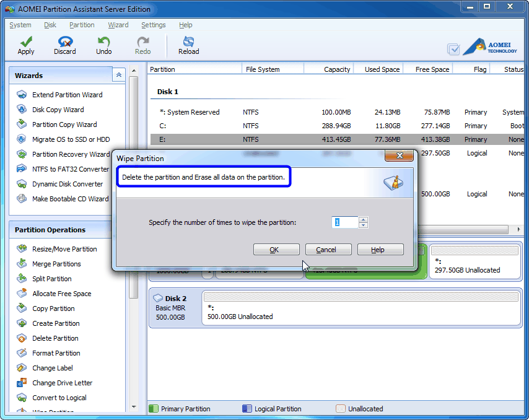The height and width of the screenshot is (420, 529).
Task: Select 297.50GB Unallocated block on Disk 1
Action: point(474,262)
